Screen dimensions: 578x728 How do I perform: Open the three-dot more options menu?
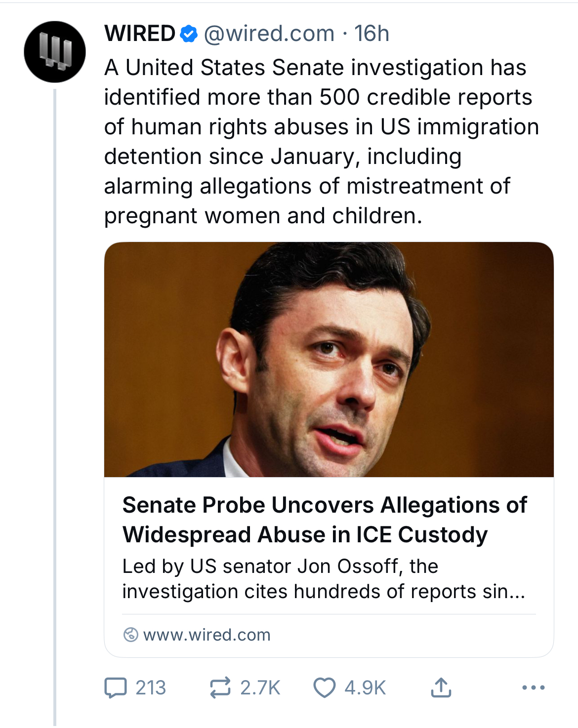tap(534, 688)
